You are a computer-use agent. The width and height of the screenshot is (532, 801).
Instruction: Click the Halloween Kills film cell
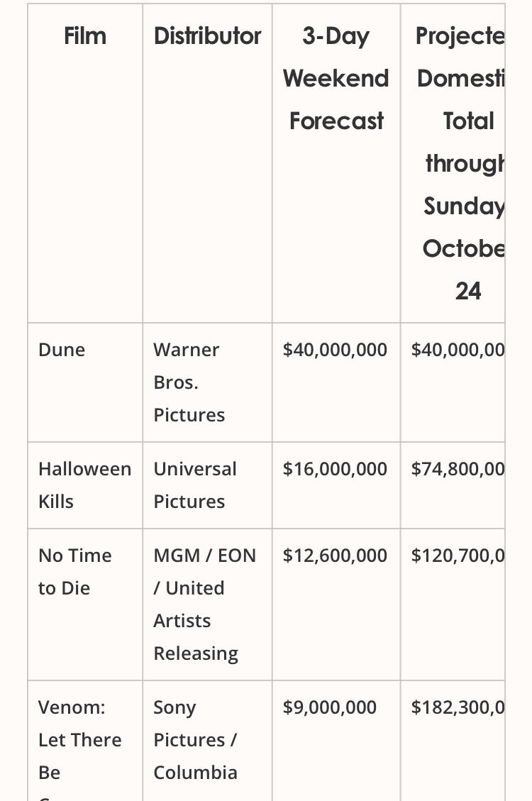click(84, 485)
